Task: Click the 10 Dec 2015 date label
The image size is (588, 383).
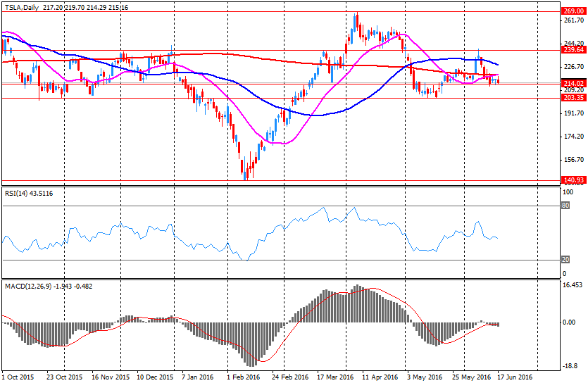Action: [x=155, y=377]
